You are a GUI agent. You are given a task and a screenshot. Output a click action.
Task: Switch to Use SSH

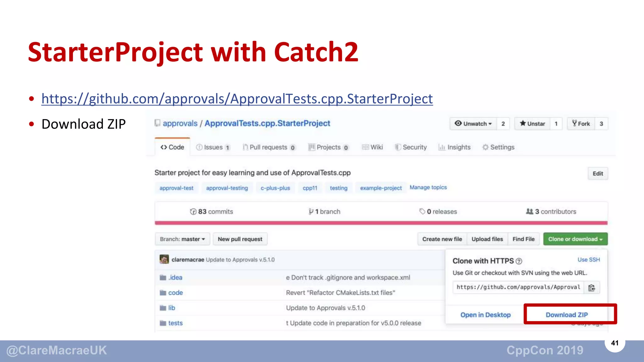click(589, 260)
